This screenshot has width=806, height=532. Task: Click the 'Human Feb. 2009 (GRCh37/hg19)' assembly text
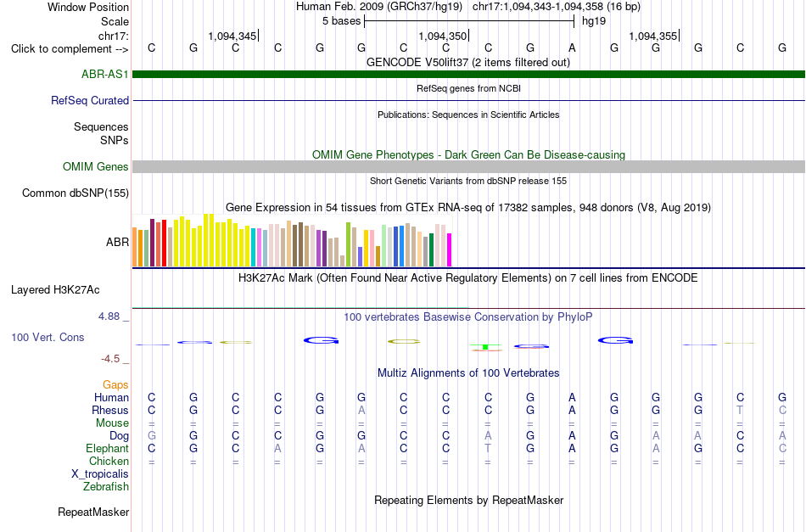(379, 7)
